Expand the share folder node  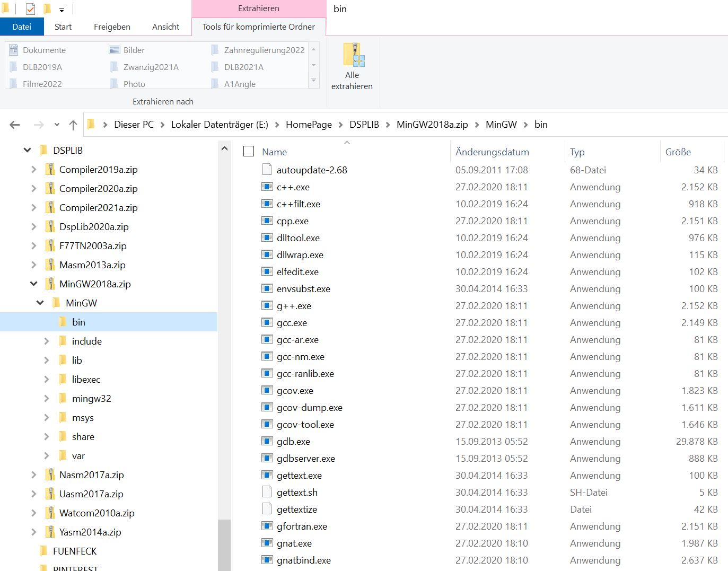pos(47,437)
